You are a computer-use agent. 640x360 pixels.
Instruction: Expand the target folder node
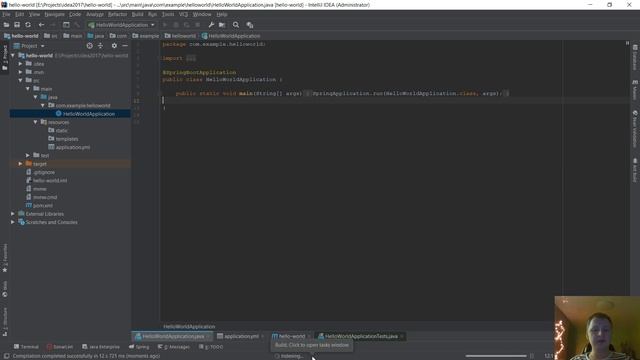[20, 164]
